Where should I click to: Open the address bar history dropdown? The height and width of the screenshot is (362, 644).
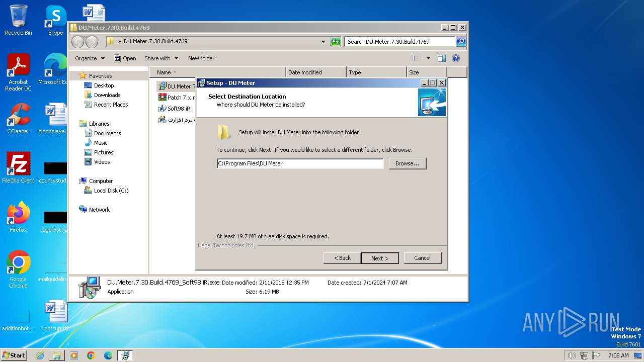coord(323,42)
